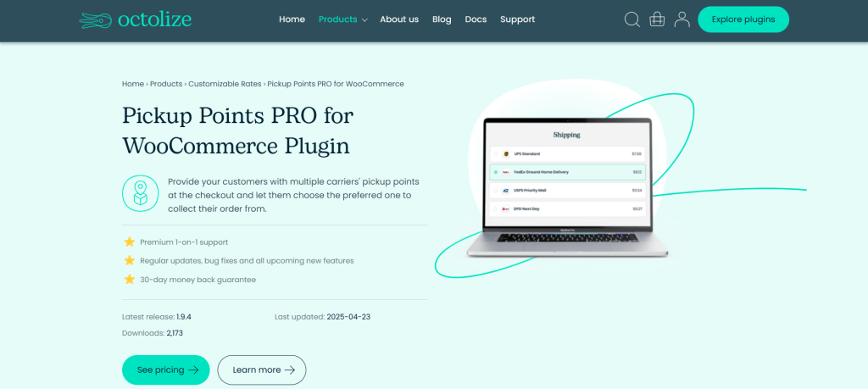Click the downloads count 2,173

coord(175,333)
